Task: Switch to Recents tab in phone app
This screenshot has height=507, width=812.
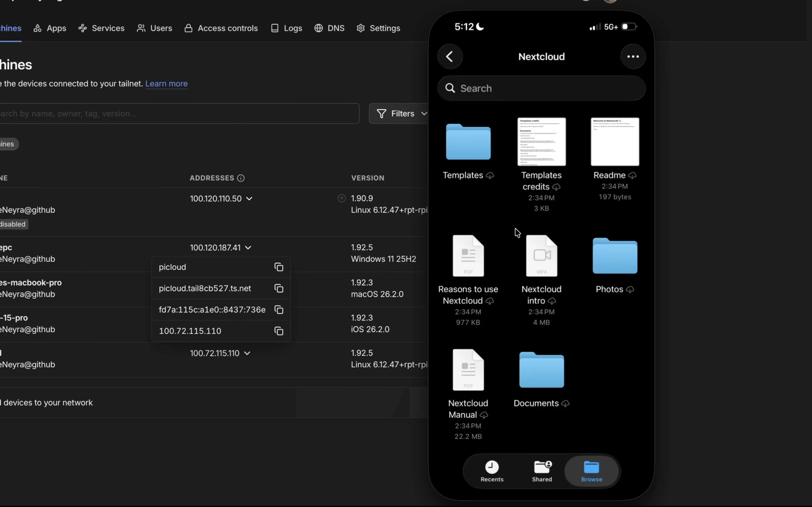Action: click(492, 471)
